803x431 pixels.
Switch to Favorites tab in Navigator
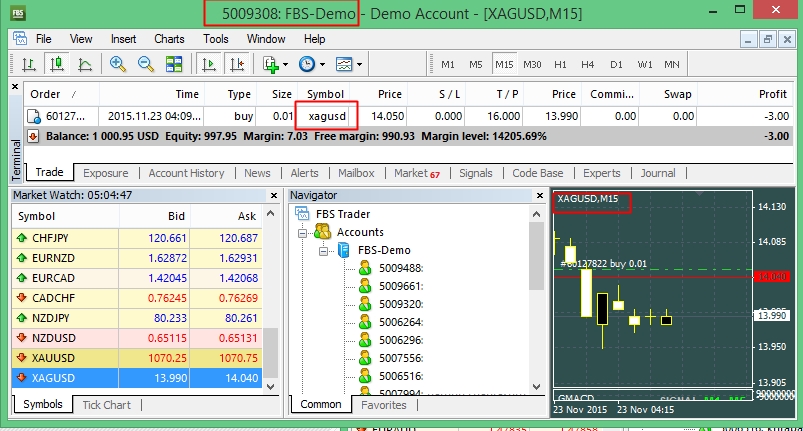tap(384, 405)
